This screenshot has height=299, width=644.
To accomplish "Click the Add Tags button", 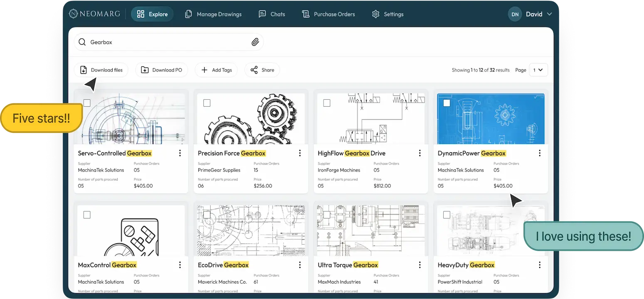I will click(216, 70).
